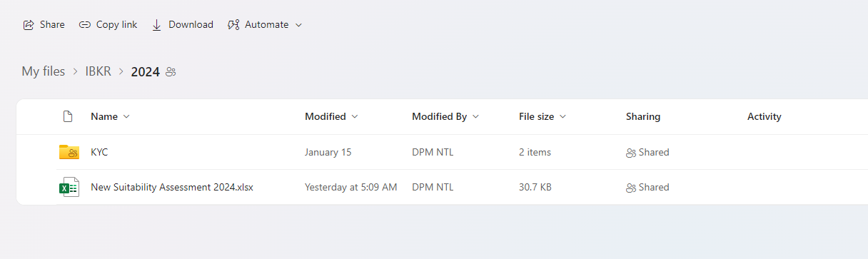Open the Modified column dropdown

click(x=355, y=116)
